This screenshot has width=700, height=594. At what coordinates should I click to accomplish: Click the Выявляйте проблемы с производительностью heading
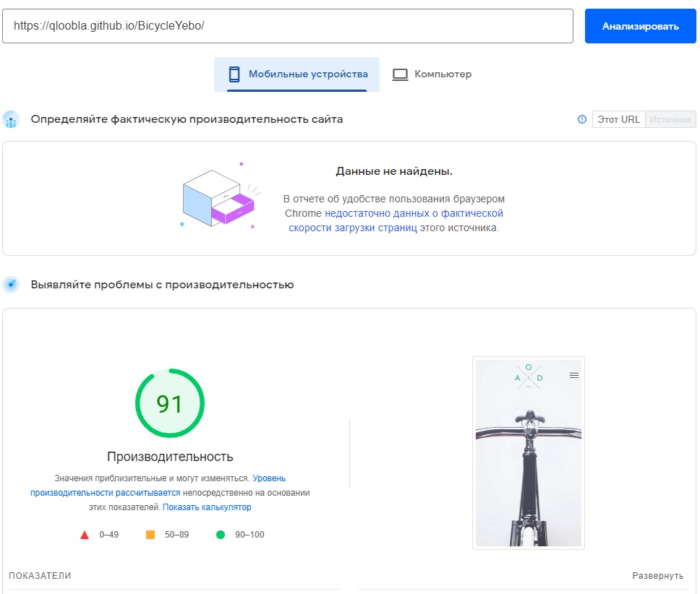[162, 285]
